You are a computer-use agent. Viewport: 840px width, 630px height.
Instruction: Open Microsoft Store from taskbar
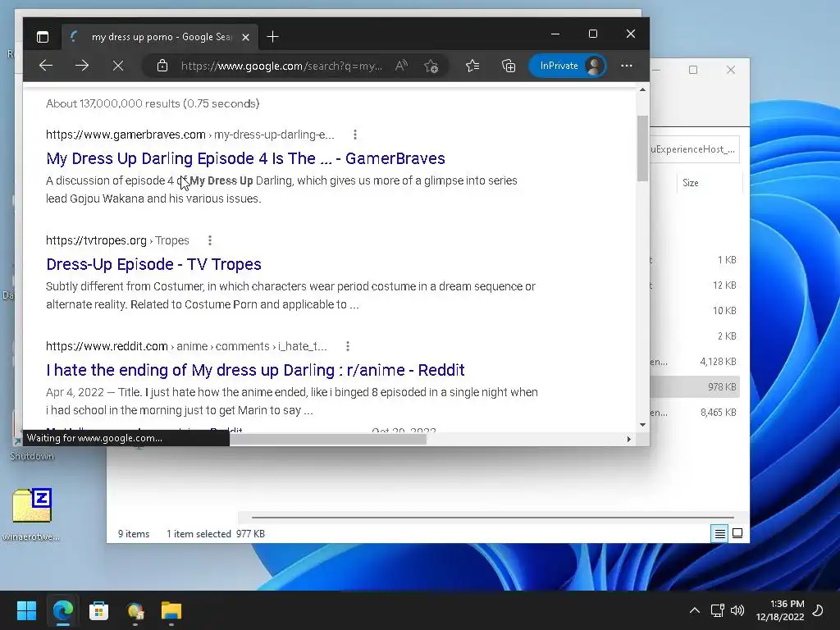[x=98, y=610]
